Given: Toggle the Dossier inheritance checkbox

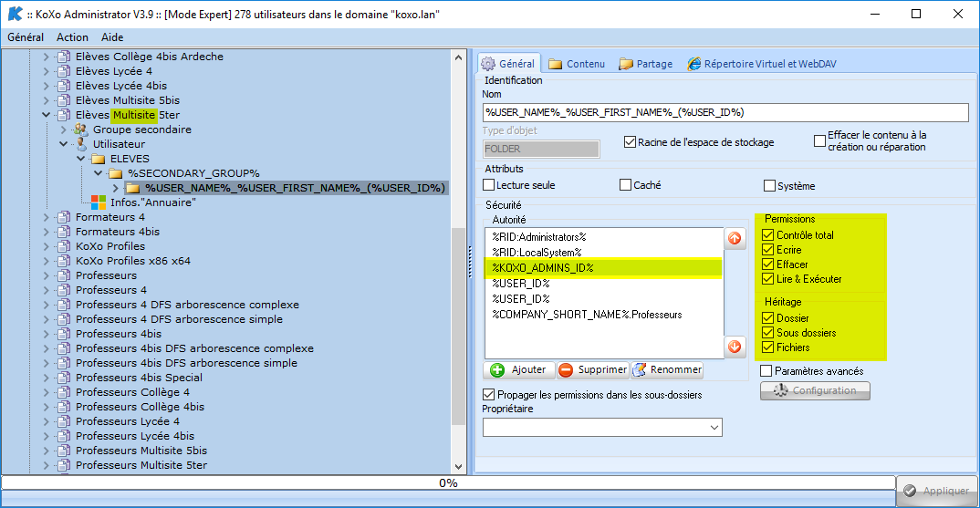Looking at the screenshot, I should [x=768, y=318].
